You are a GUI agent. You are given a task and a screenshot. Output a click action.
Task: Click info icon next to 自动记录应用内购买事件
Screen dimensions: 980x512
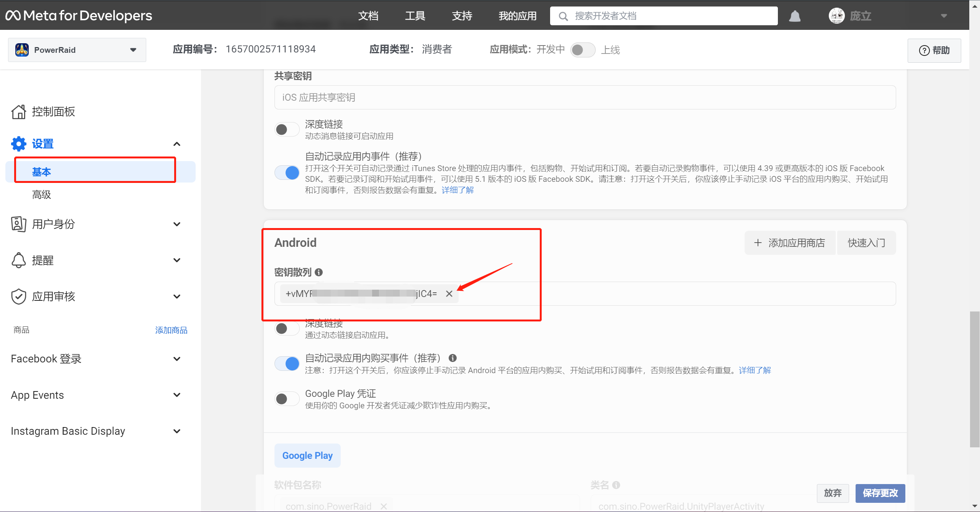pos(452,358)
